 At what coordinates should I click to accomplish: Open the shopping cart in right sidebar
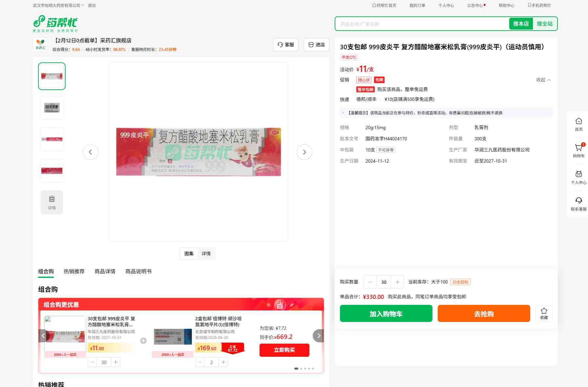point(578,150)
